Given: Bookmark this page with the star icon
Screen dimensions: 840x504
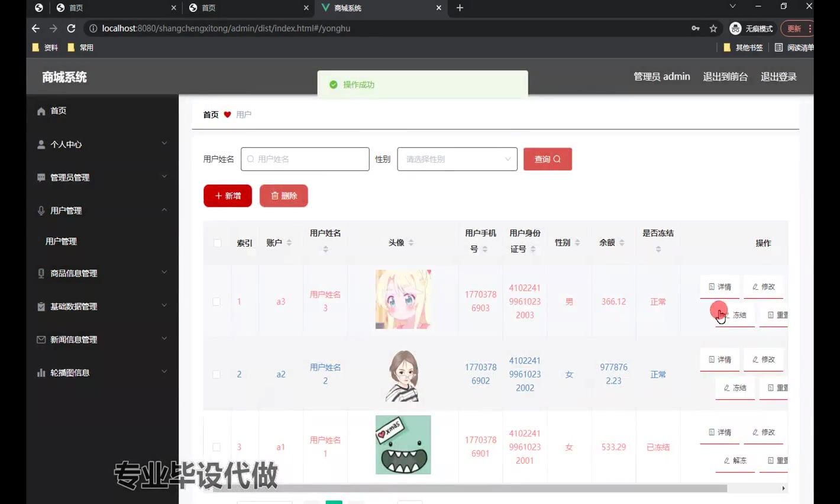Looking at the screenshot, I should (713, 28).
